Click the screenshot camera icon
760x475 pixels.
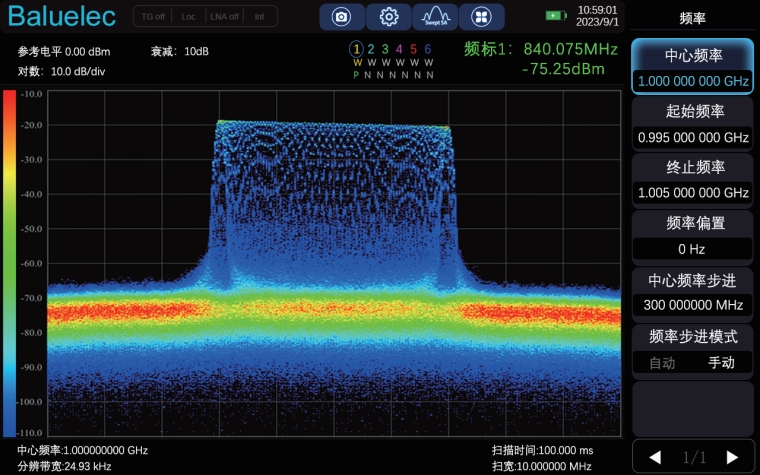click(342, 17)
